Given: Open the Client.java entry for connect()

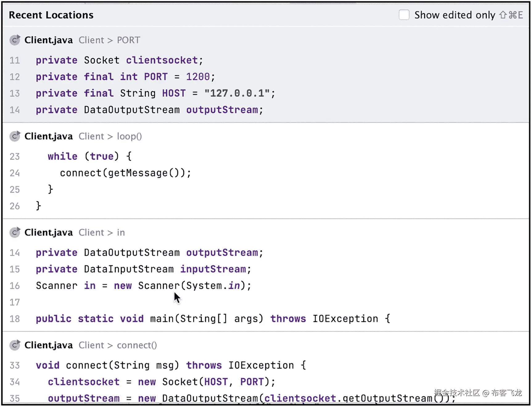Looking at the screenshot, I should coord(49,345).
